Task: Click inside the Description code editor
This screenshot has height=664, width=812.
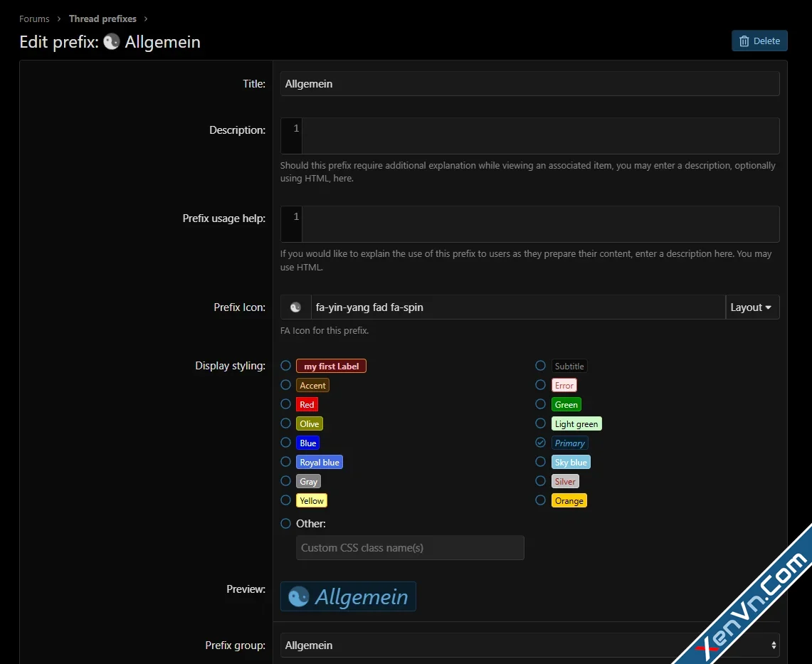Action: click(x=539, y=136)
